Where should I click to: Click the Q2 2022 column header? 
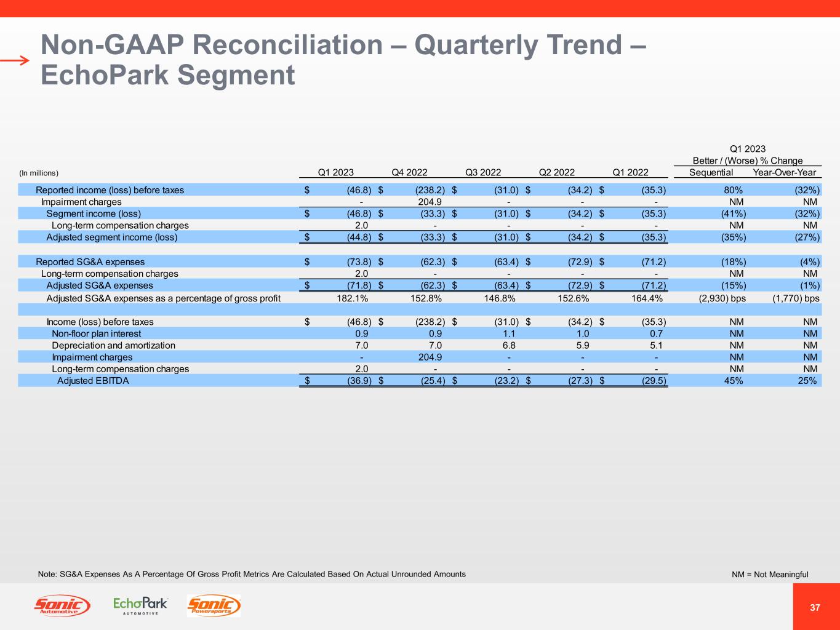pyautogui.click(x=557, y=173)
